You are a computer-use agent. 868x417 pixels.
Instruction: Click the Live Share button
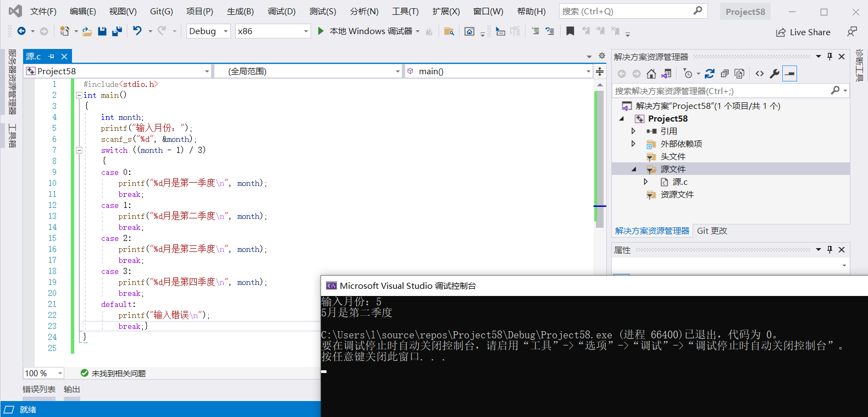coord(803,32)
